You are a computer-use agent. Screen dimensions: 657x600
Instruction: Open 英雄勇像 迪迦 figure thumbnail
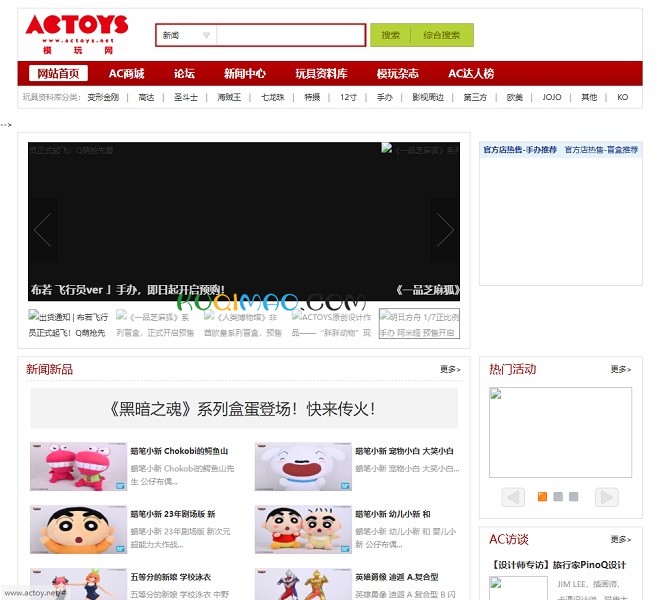click(x=303, y=584)
